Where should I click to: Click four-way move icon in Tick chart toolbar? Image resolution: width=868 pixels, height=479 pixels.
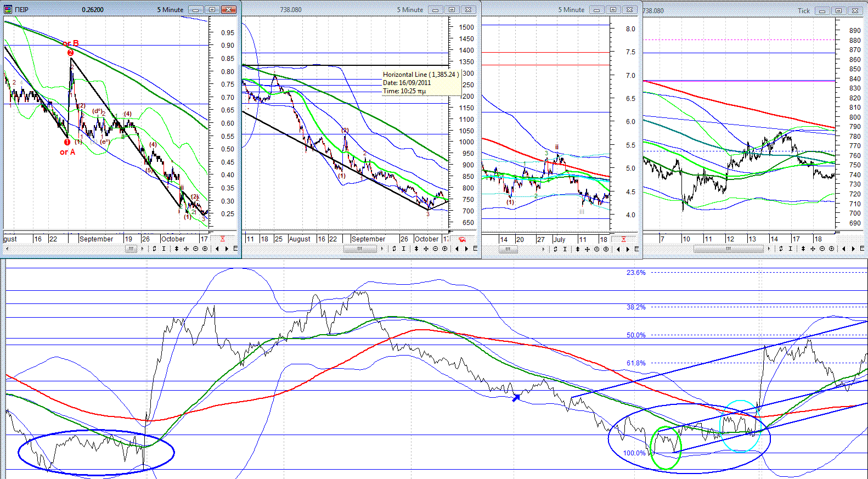813,249
